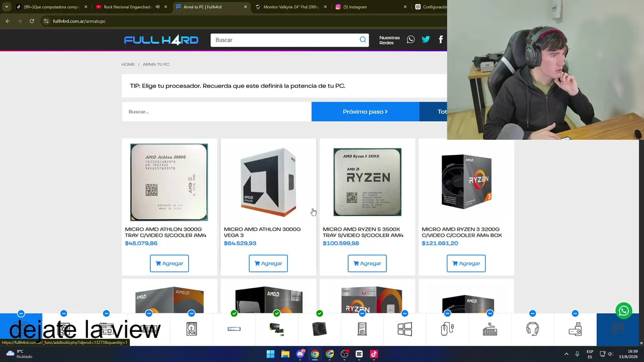
Task: Close the Armá tu PC tab
Action: tap(246, 7)
